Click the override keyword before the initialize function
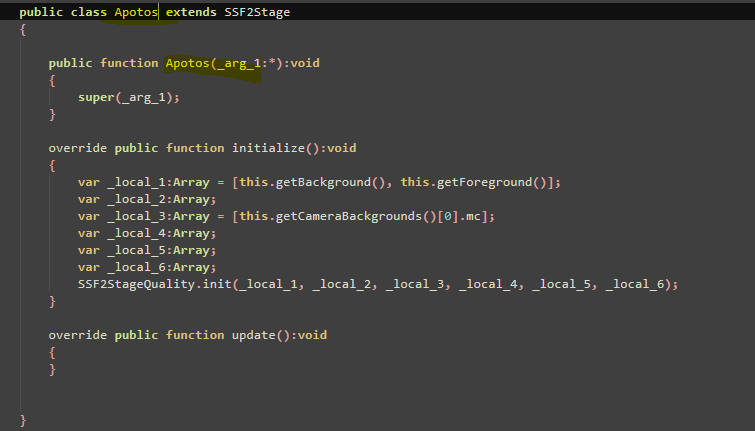 (78, 148)
